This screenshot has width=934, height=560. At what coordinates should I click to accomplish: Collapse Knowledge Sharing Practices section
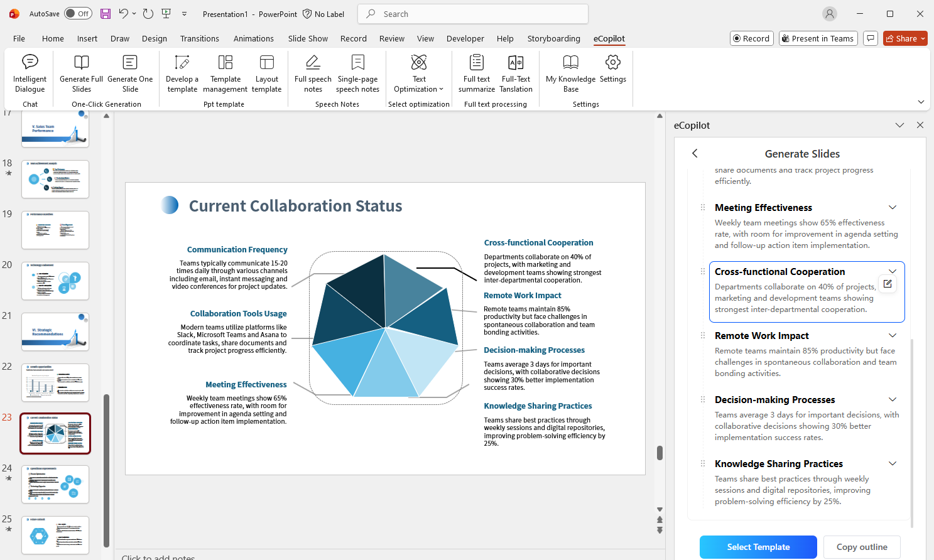(x=893, y=464)
